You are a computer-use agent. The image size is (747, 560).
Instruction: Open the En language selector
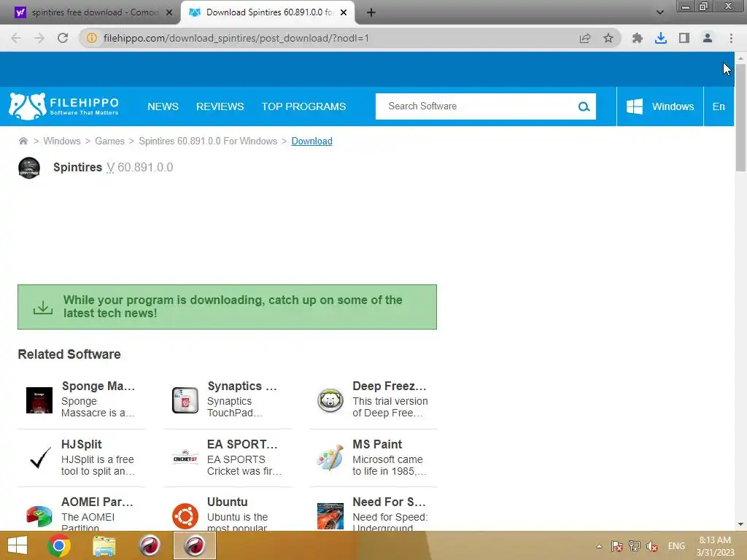(719, 106)
